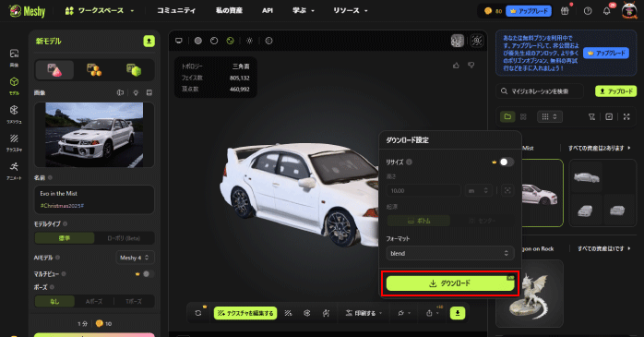Click the thumbs up icon
The image size is (644, 337).
(456, 66)
